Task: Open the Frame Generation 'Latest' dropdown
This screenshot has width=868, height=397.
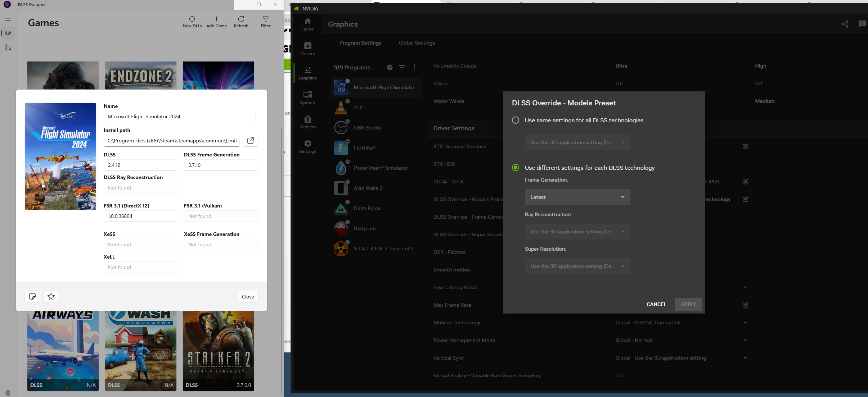Action: [577, 197]
